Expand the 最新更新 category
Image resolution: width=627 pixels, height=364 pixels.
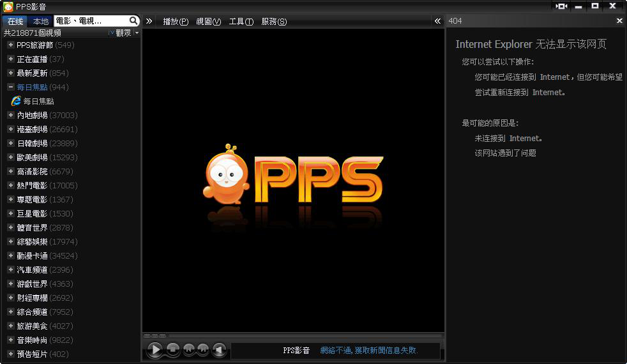coord(11,73)
